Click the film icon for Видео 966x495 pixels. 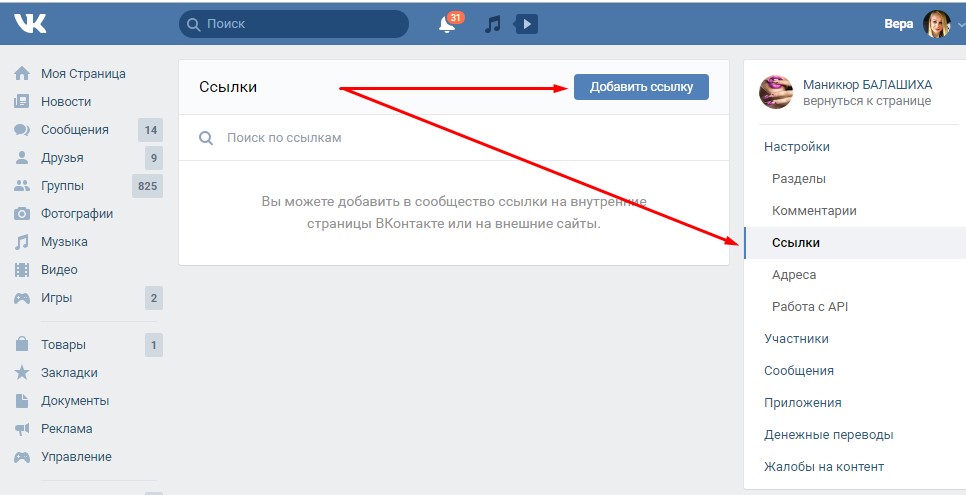pos(22,269)
